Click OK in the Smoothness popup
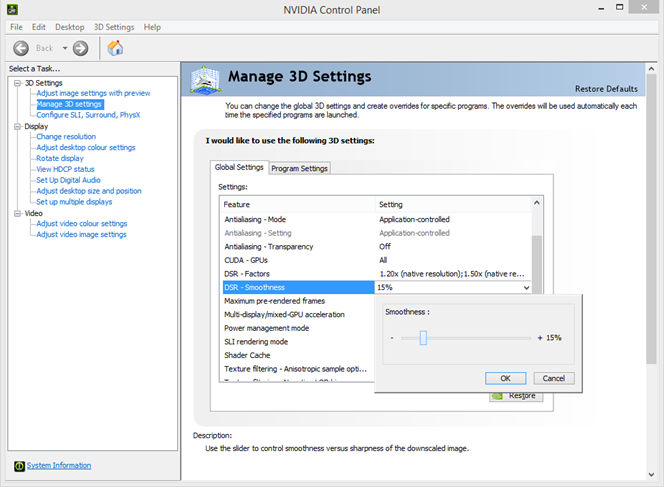The width and height of the screenshot is (664, 487). click(x=506, y=378)
